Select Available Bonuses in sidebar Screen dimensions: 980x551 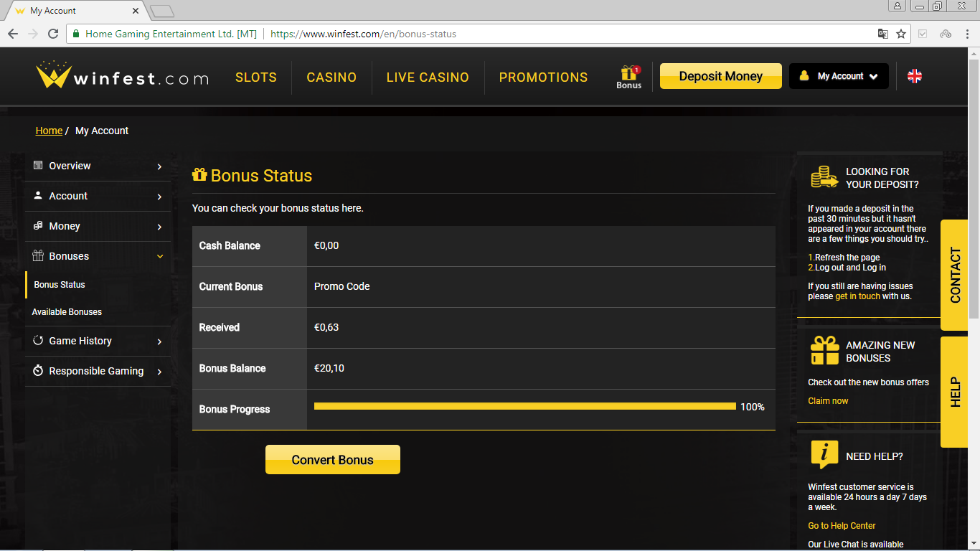pos(67,312)
